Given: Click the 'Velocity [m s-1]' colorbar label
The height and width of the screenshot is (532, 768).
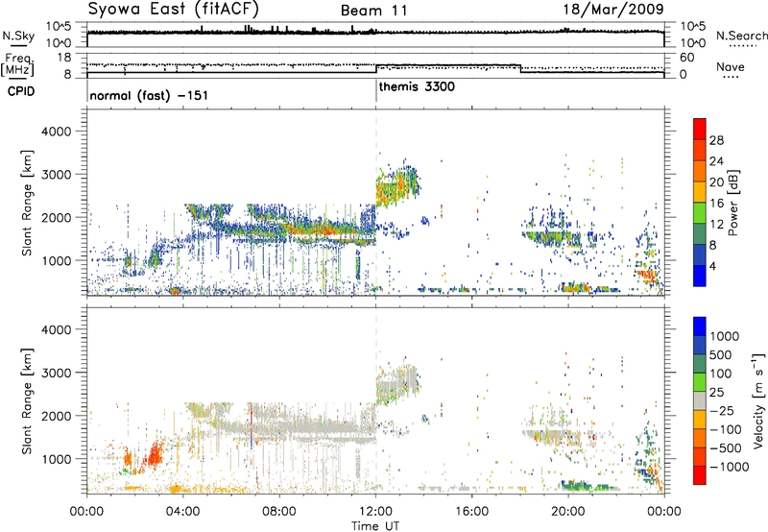Looking at the screenshot, I should 758,400.
